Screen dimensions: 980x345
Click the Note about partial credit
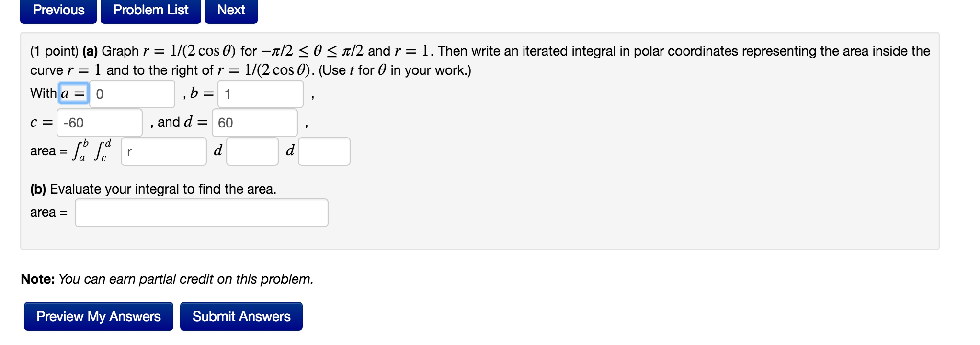coord(166,279)
